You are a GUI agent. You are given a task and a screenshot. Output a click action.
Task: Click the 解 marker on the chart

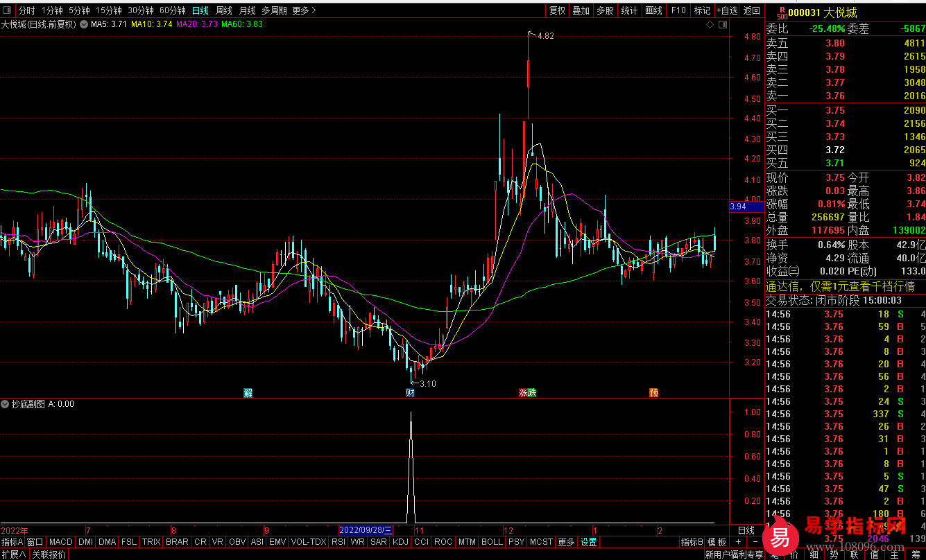248,392
